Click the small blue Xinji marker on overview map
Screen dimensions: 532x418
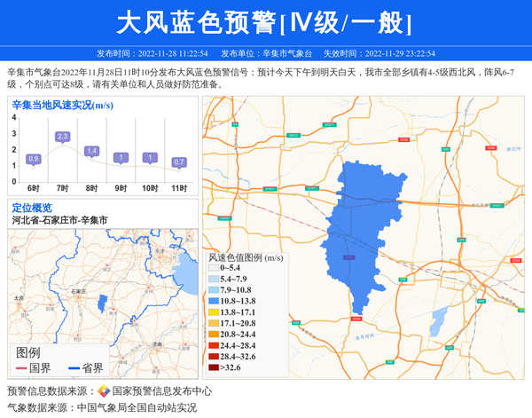[103, 303]
